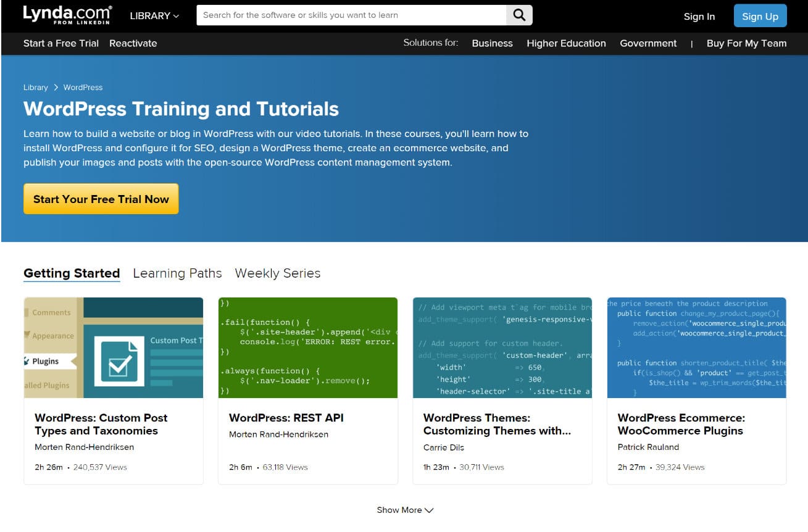Switch to the Learning Paths tab
The image size is (808, 532).
(x=177, y=273)
